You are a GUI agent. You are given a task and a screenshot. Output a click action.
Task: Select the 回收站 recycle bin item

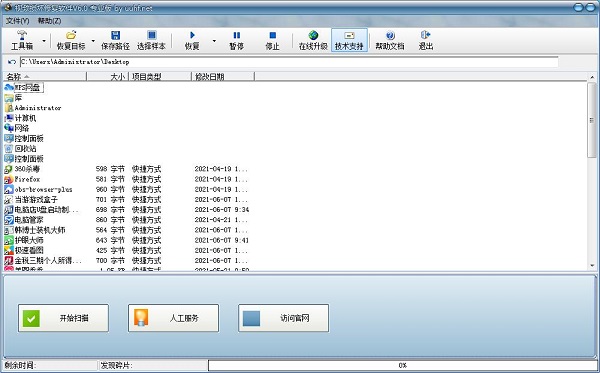[20, 148]
